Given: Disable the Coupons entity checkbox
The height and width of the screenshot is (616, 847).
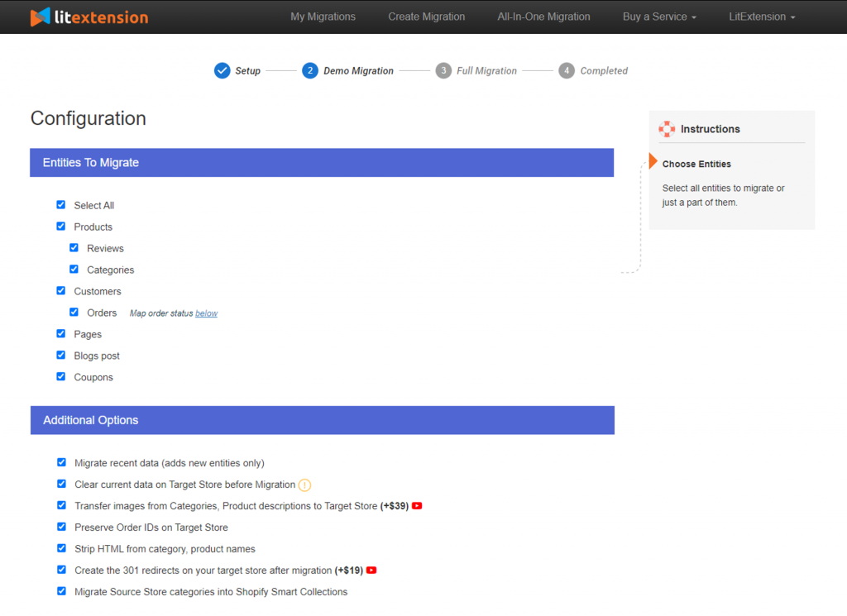Looking at the screenshot, I should coord(60,376).
